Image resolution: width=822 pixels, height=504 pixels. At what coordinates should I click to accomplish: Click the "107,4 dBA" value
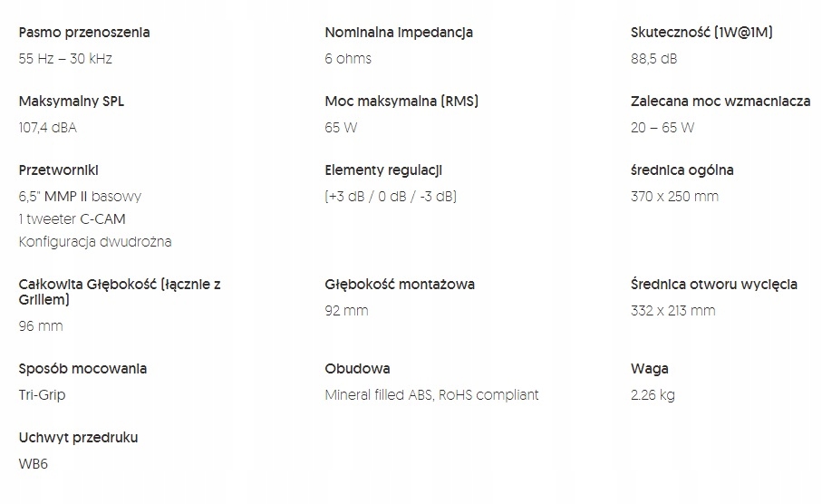click(48, 128)
